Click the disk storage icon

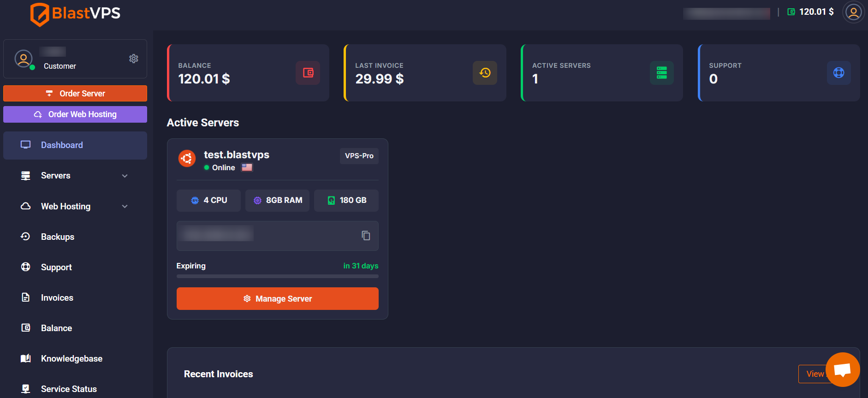click(331, 201)
